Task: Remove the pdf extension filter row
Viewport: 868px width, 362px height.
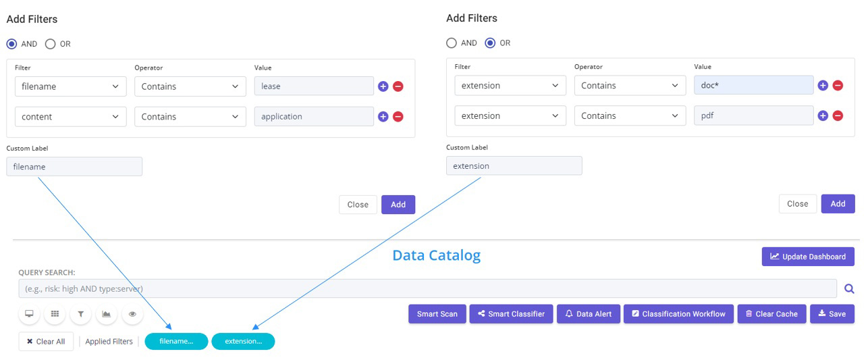Action: (x=838, y=115)
